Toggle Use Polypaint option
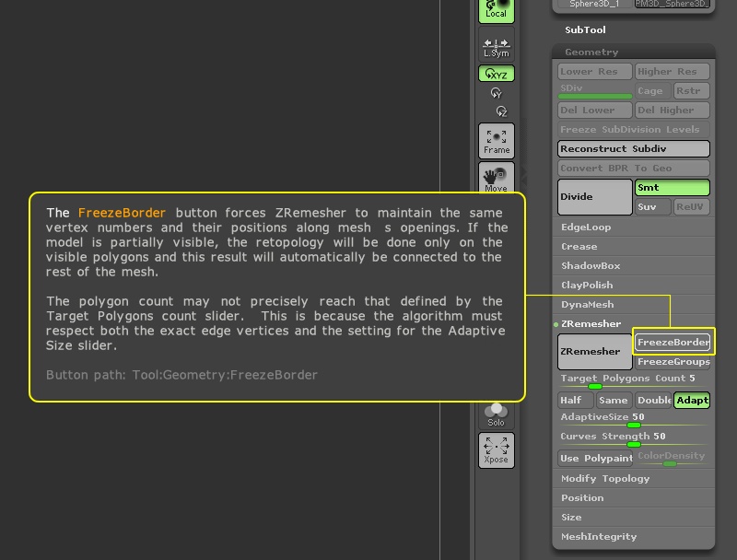Screen dimensions: 737x560 [x=595, y=458]
